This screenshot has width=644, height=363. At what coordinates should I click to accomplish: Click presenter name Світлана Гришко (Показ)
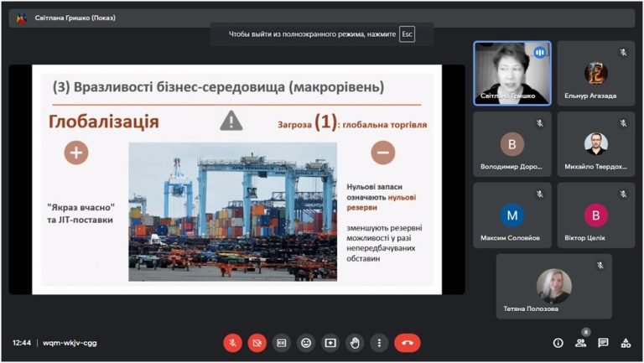coord(75,18)
